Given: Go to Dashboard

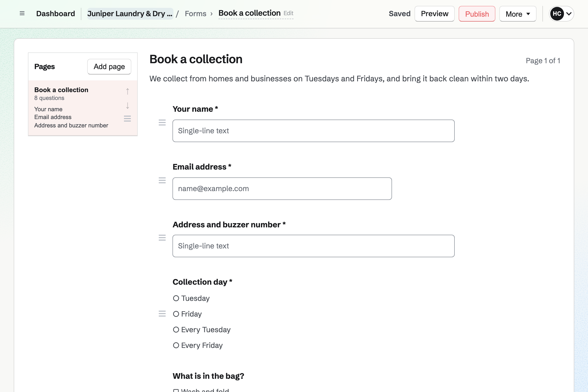Looking at the screenshot, I should [56, 13].
